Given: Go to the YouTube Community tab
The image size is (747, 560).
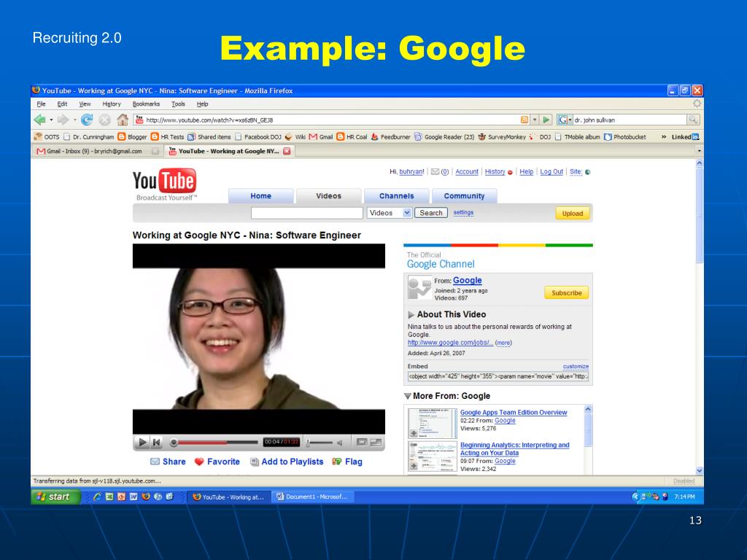Looking at the screenshot, I should click(x=464, y=195).
